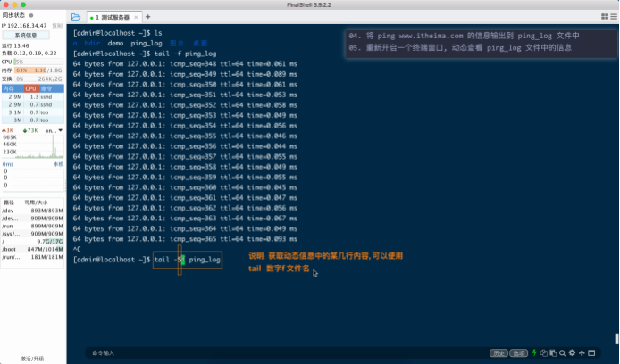The height and width of the screenshot is (364, 620).
Task: Click the demo entry in ls output
Action: tap(115, 44)
